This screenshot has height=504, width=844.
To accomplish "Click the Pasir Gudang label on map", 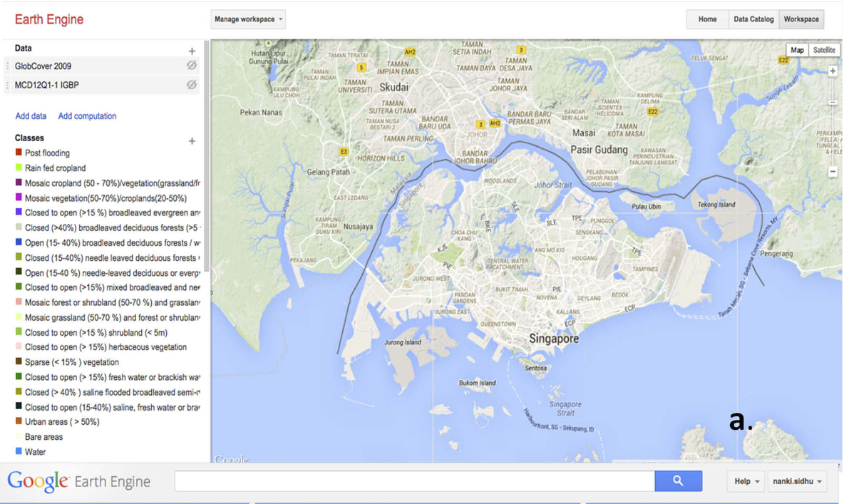I will pos(599,150).
